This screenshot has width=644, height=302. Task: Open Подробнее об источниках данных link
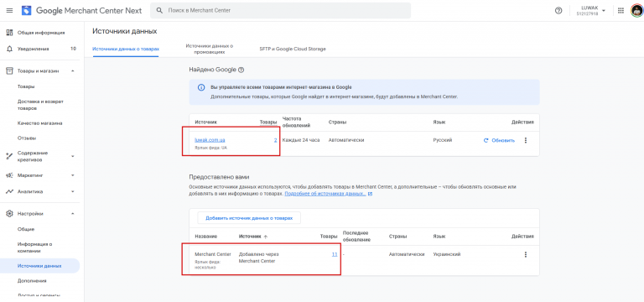[325, 194]
